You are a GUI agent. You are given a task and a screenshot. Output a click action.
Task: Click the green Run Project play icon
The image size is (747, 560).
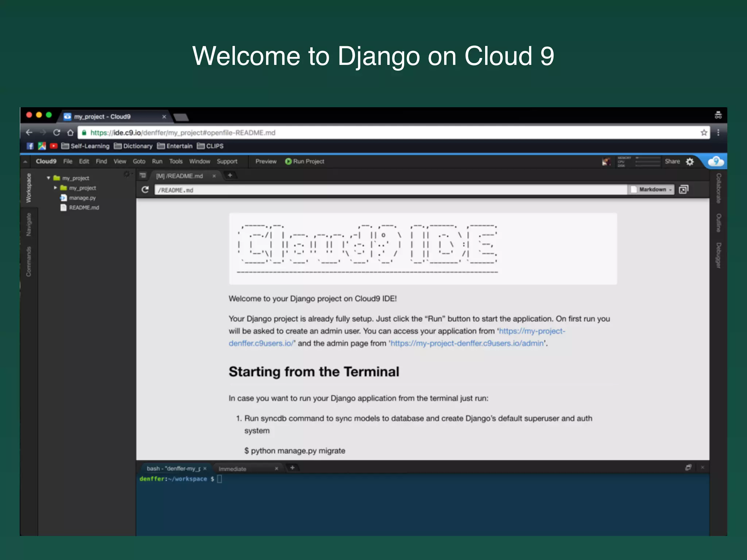pos(288,161)
